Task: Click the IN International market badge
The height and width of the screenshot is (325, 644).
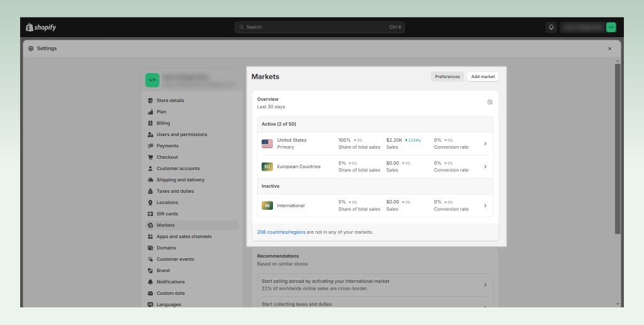Action: pos(267,205)
